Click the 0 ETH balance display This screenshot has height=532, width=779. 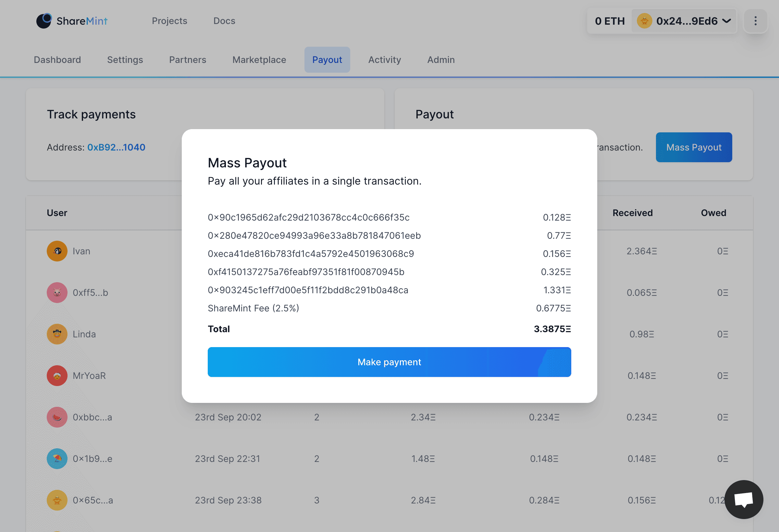[x=609, y=21]
